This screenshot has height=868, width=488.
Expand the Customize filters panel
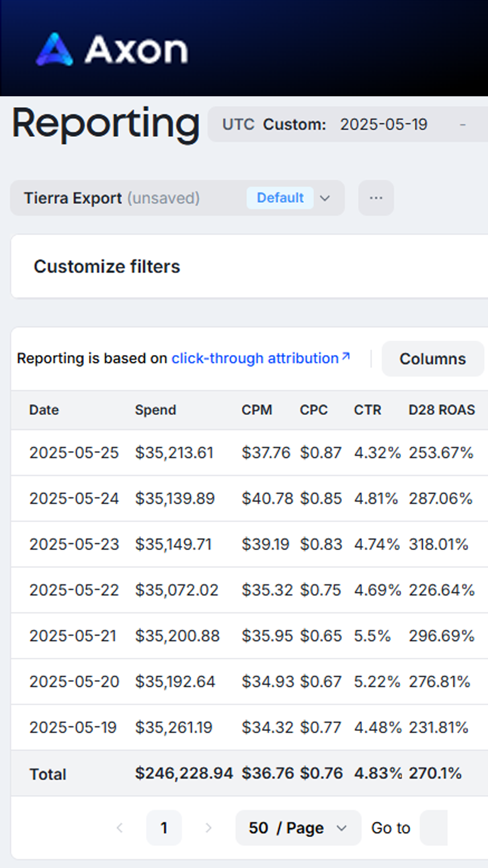[x=107, y=267]
